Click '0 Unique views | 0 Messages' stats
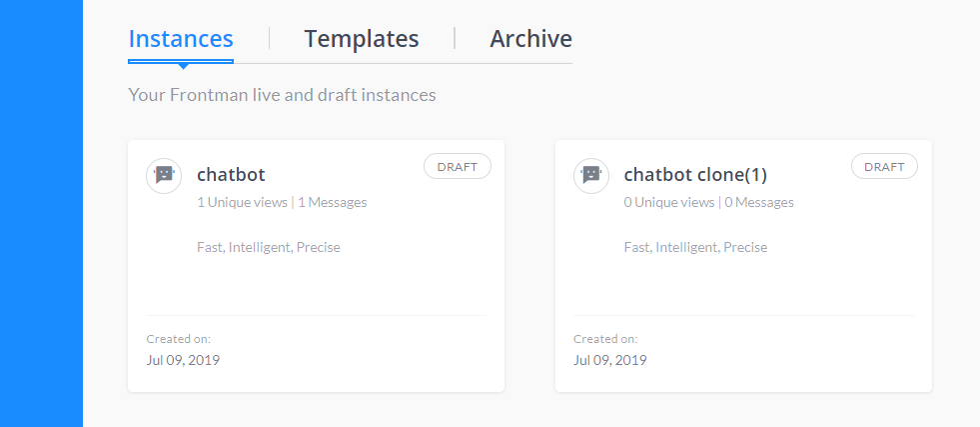Image resolution: width=980 pixels, height=427 pixels. (x=708, y=203)
